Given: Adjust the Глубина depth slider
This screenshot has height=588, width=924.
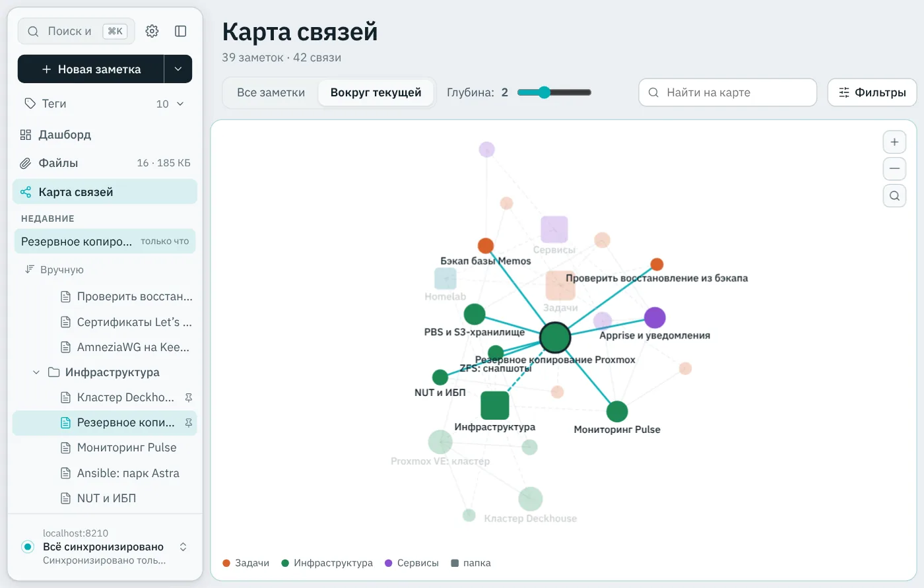Looking at the screenshot, I should pos(554,92).
